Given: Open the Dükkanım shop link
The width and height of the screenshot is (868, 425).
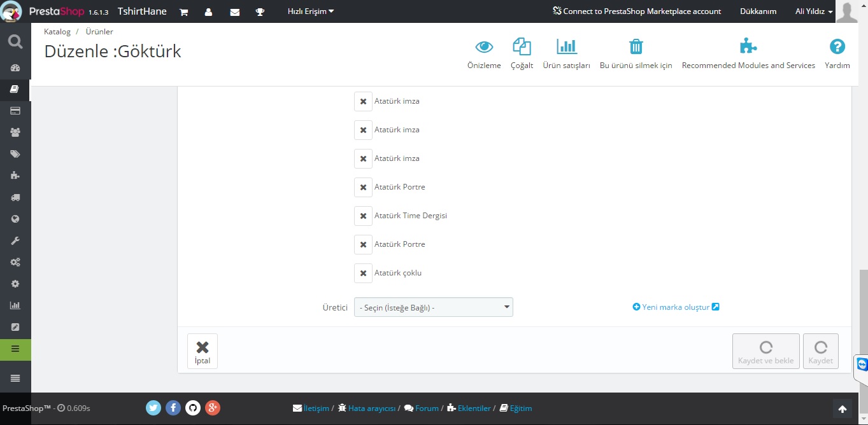Looking at the screenshot, I should (758, 11).
